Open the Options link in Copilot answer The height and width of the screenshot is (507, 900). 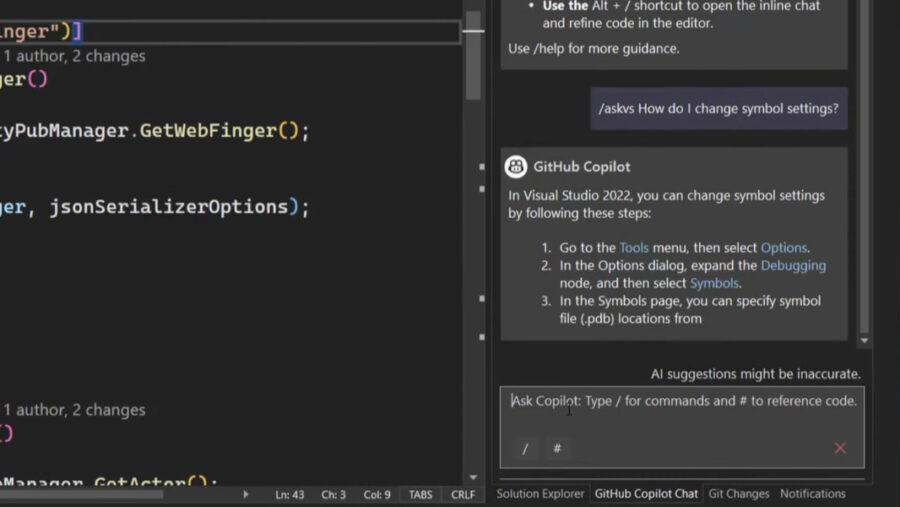pos(783,247)
